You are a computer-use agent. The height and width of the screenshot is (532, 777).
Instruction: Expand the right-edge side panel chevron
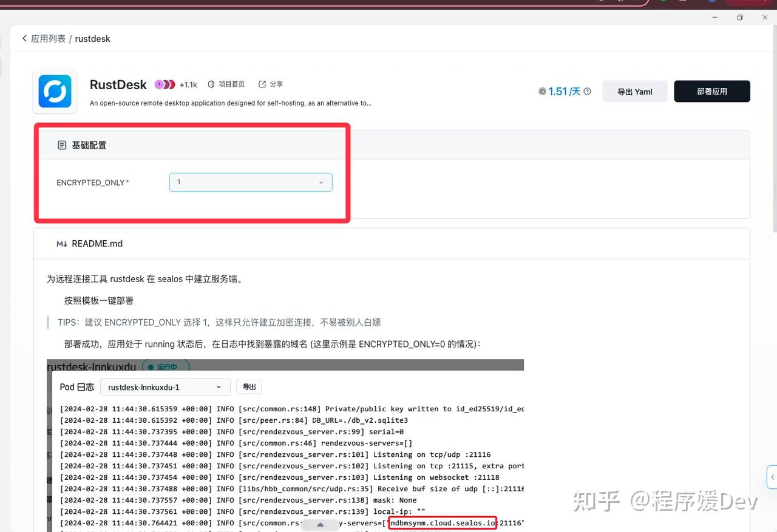tap(772, 477)
